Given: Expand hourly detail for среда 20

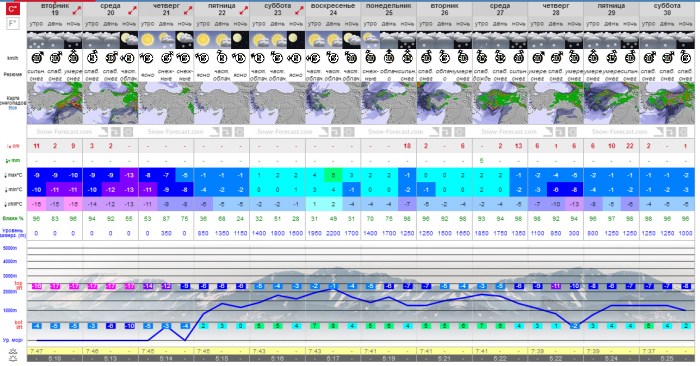Looking at the screenshot, I should pyautogui.click(x=133, y=10).
